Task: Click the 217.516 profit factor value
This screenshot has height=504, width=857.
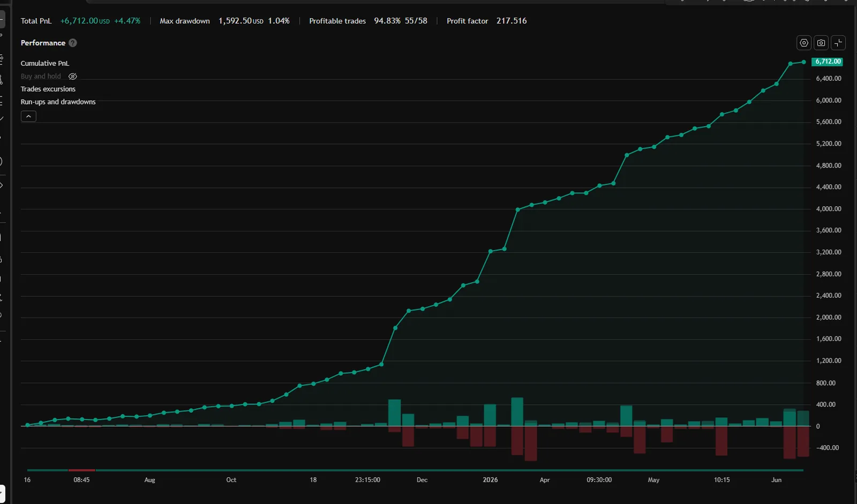Action: tap(512, 21)
